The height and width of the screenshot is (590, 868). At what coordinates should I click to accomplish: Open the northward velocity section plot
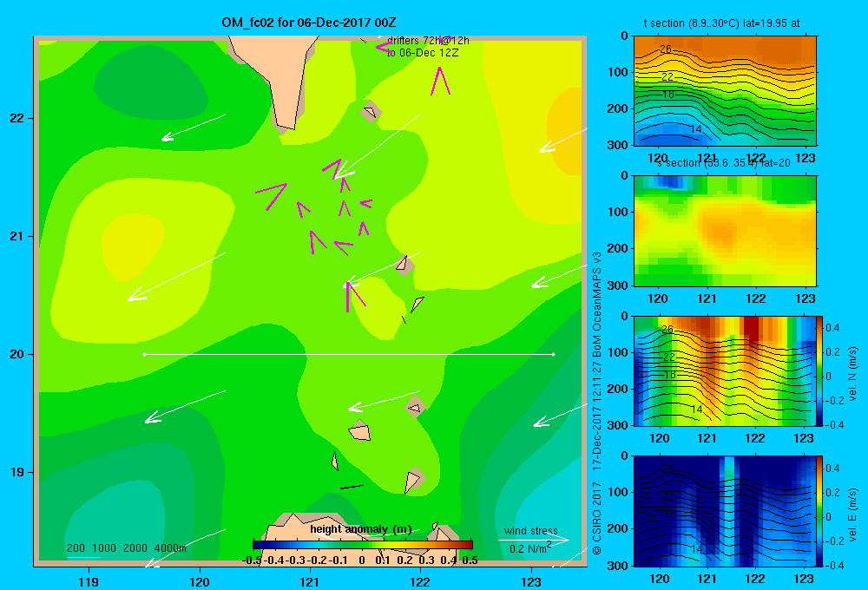[x=725, y=370]
